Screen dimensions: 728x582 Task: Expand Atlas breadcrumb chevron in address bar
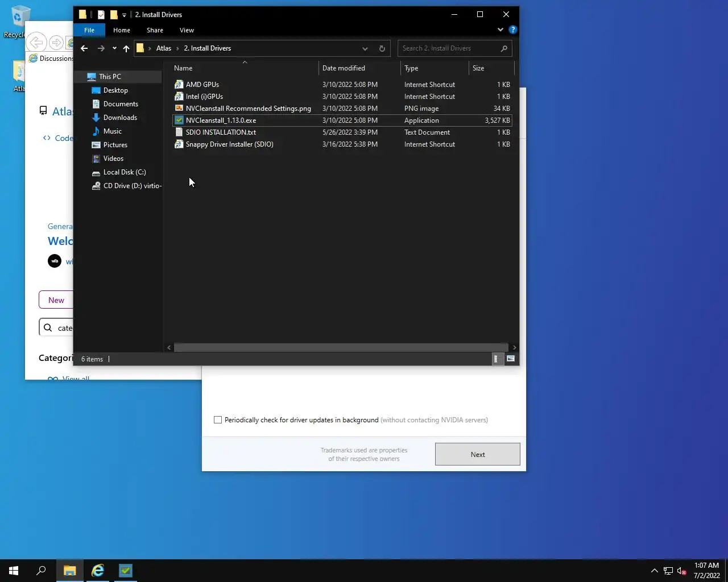click(x=177, y=48)
